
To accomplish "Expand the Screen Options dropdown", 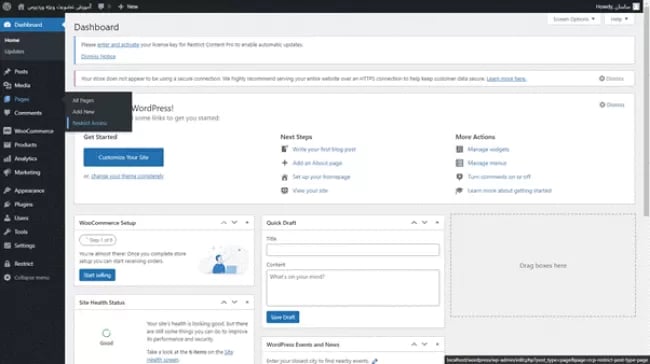I will [574, 19].
